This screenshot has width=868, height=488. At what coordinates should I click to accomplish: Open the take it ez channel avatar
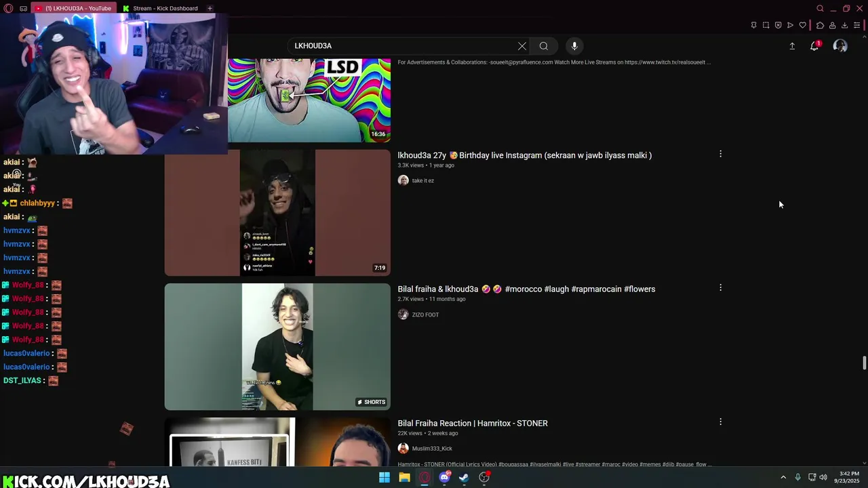[x=403, y=180]
